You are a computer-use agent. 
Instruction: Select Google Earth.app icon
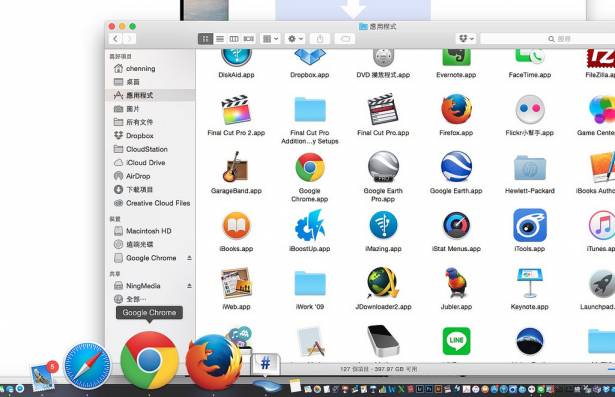point(456,168)
